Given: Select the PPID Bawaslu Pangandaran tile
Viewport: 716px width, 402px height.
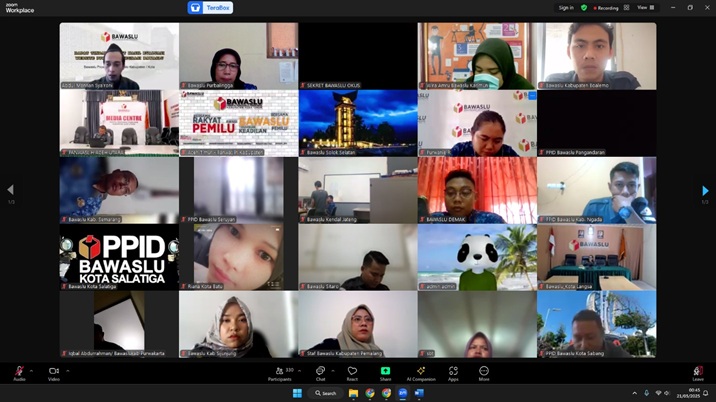Looking at the screenshot, I should click(597, 123).
